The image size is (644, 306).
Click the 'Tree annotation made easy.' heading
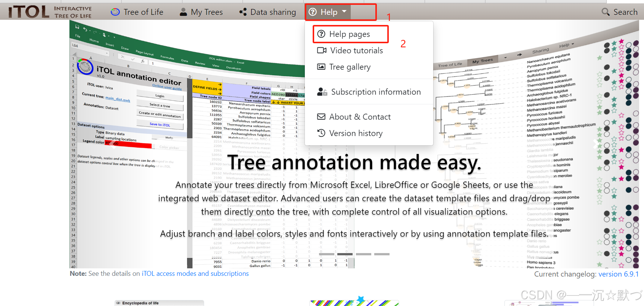pyautogui.click(x=354, y=163)
